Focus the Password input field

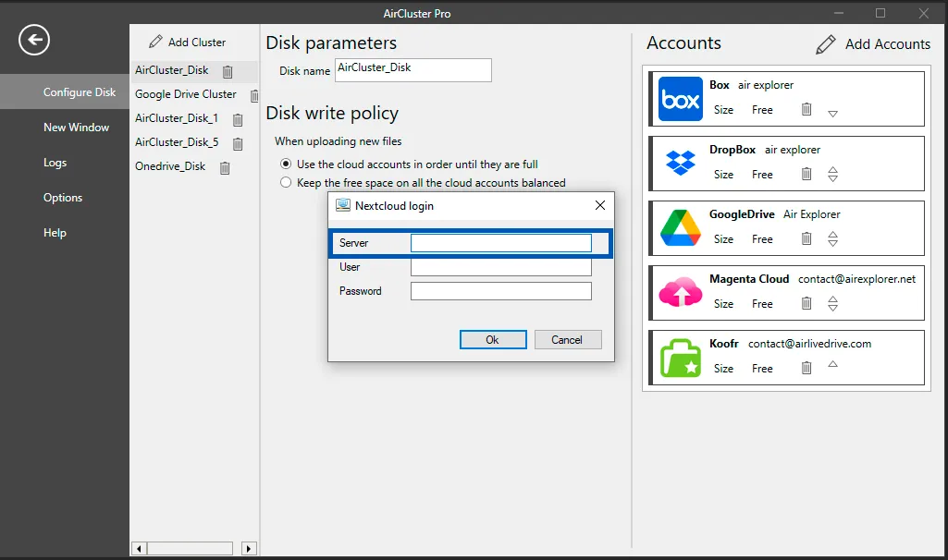[x=500, y=291]
